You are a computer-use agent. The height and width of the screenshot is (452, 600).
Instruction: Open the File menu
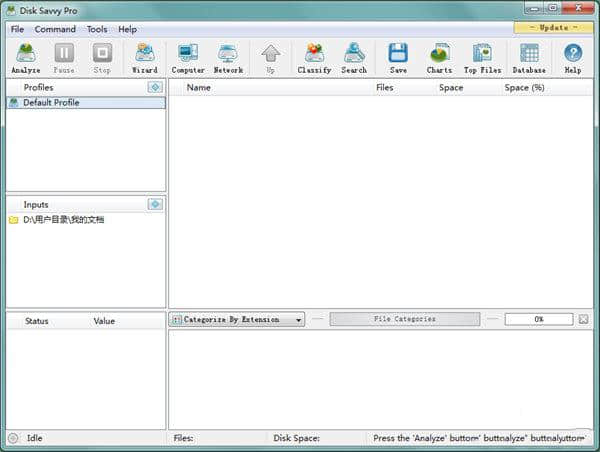coord(17,29)
